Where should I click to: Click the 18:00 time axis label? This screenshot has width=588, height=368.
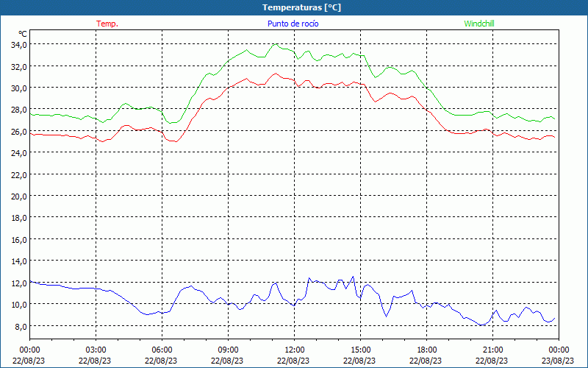(x=426, y=350)
